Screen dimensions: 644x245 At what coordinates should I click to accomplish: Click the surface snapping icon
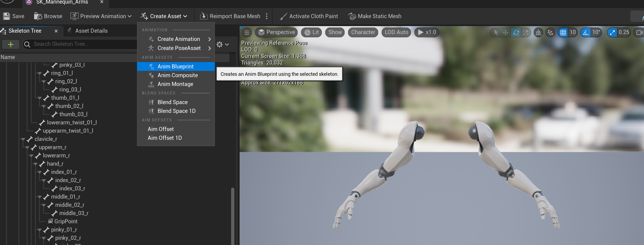coord(550,32)
